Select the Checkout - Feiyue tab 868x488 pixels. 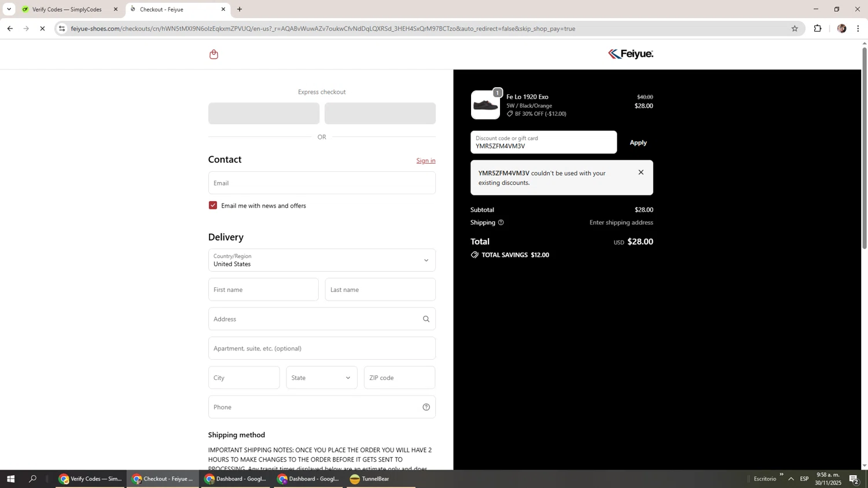click(x=177, y=9)
